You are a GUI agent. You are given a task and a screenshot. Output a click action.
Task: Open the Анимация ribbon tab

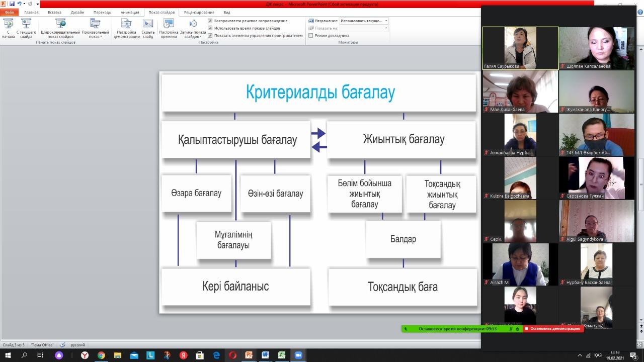pos(130,12)
